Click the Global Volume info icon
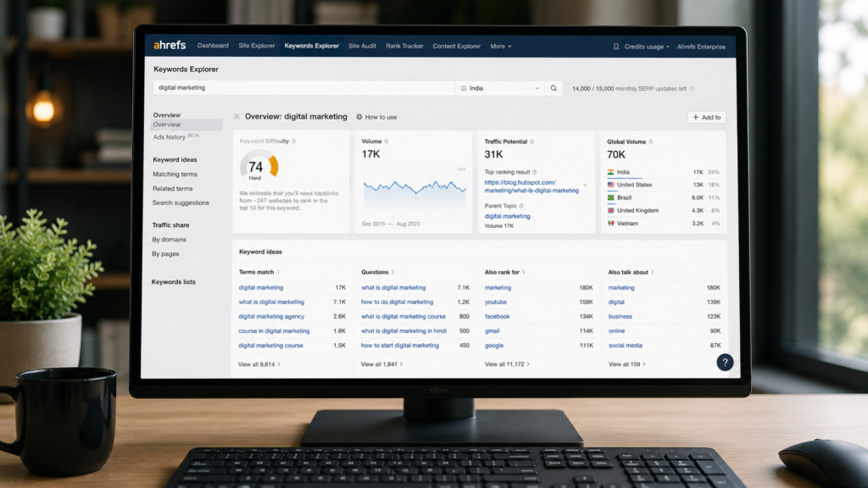This screenshot has width=868, height=488. coord(650,142)
